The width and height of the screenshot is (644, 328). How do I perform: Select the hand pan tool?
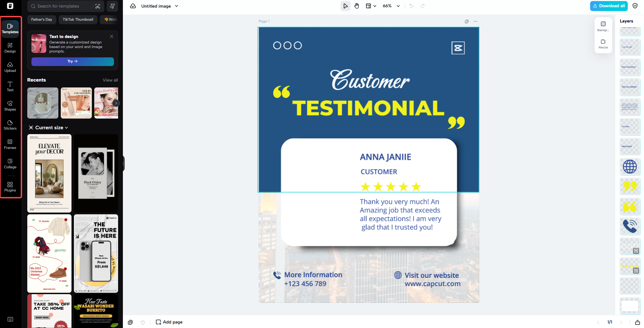(357, 6)
